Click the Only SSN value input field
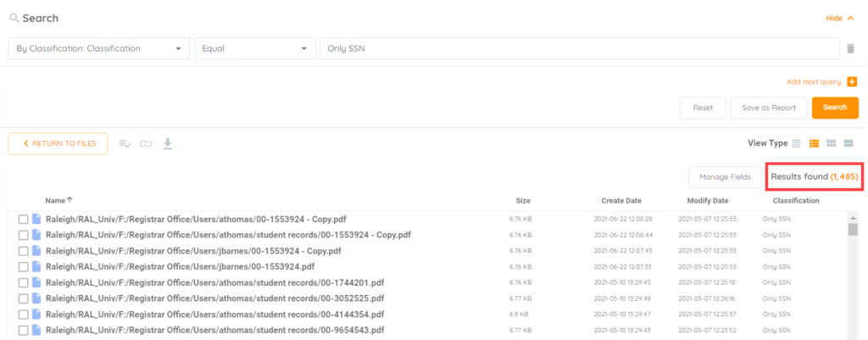Image resolution: width=868 pixels, height=340 pixels. point(579,49)
